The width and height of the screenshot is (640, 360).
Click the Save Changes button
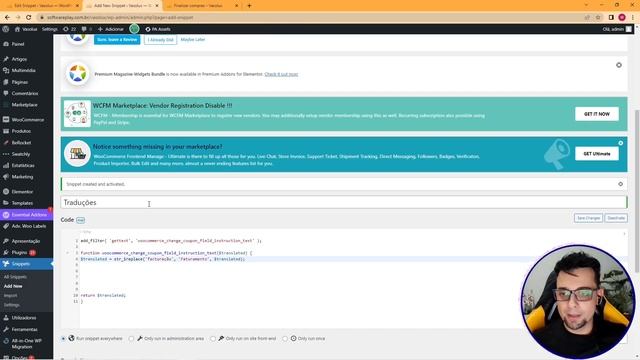pos(588,218)
